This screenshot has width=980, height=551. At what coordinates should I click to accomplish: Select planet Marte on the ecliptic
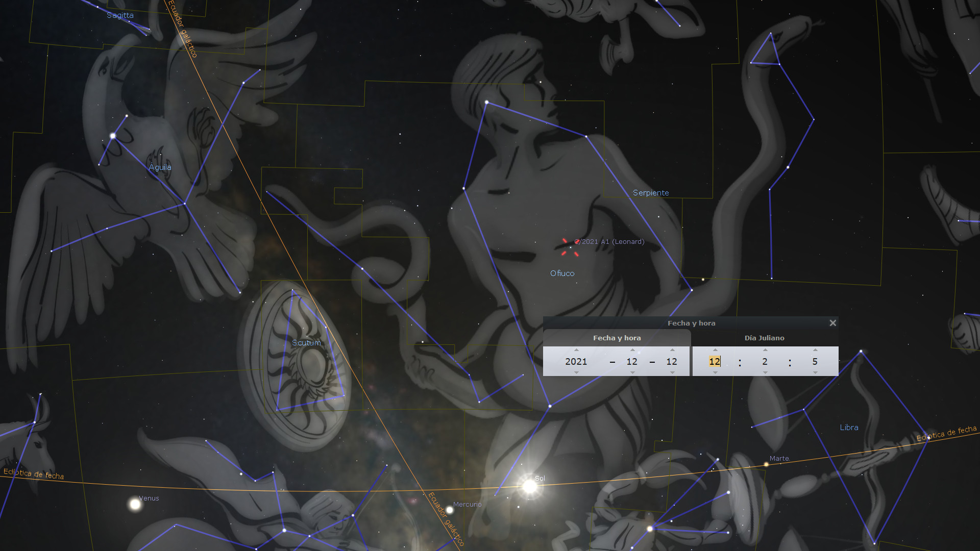pyautogui.click(x=766, y=464)
